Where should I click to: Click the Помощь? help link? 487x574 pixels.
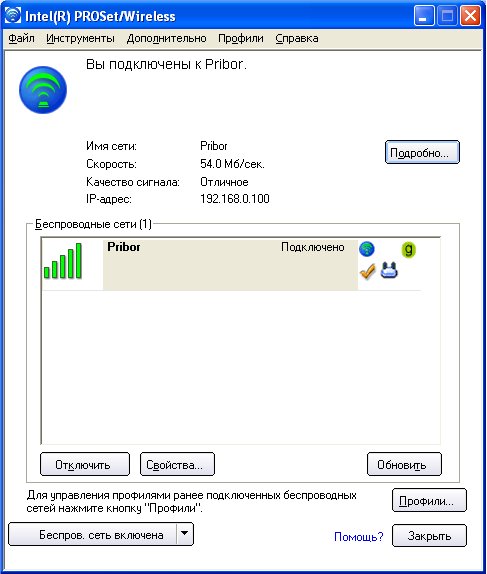pos(358,536)
